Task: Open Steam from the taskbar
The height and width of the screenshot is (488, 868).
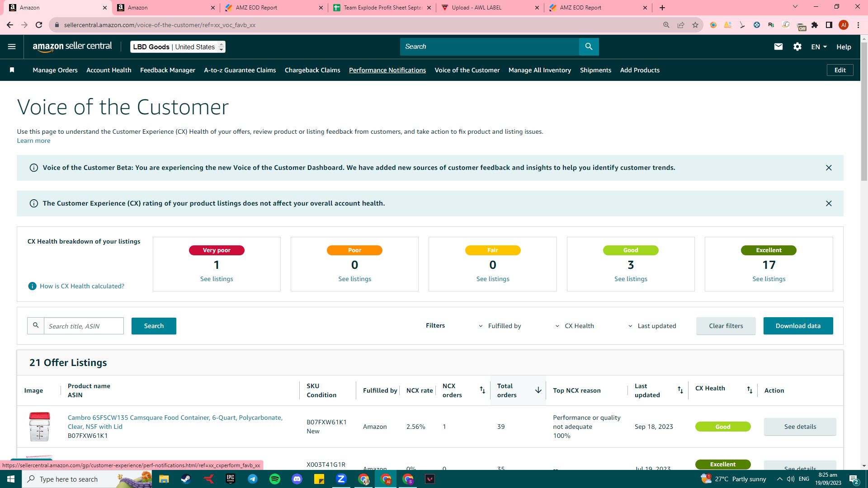Action: pos(186,479)
